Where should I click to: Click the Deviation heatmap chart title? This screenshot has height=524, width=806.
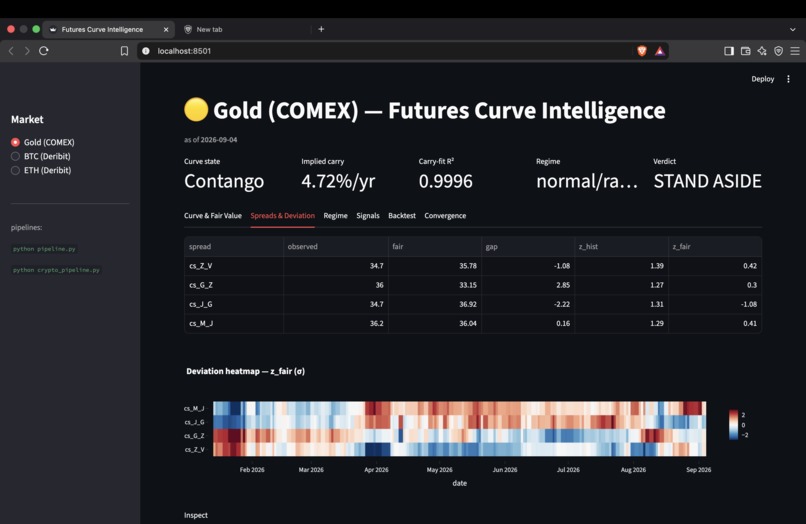245,371
